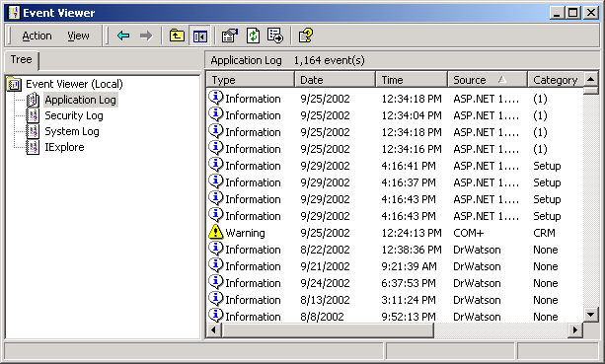Image resolution: width=605 pixels, height=364 pixels.
Task: Open the Action menu
Action: click(37, 36)
